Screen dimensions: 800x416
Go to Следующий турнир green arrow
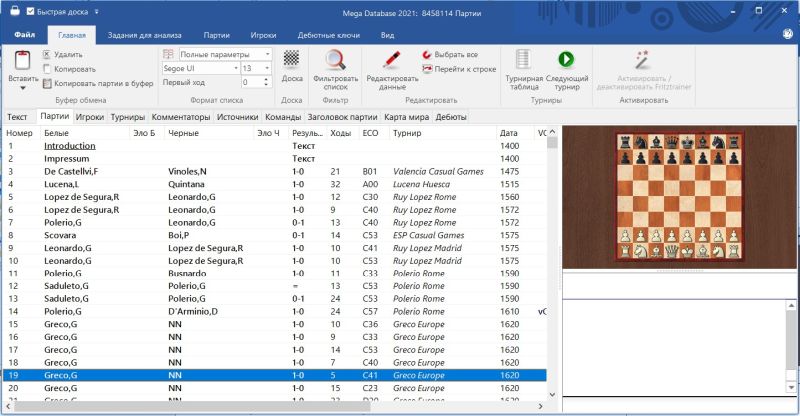[x=566, y=60]
